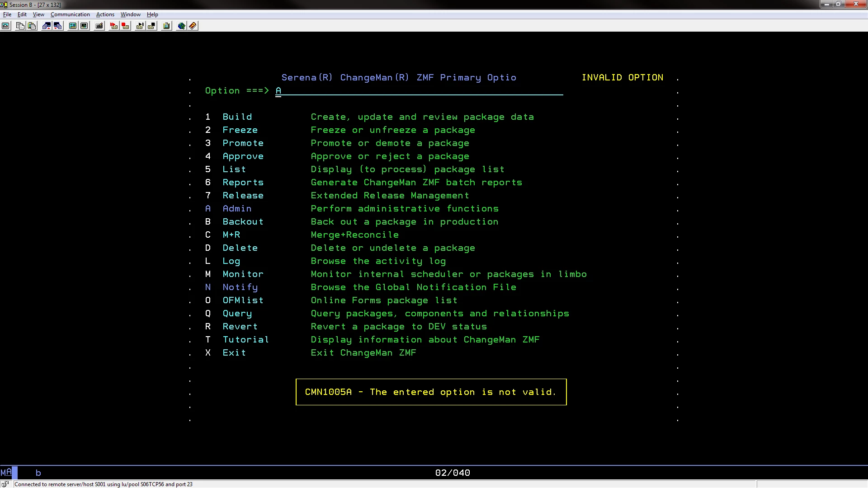868x488 pixels.
Task: Click the Query packages option
Action: coord(237,314)
